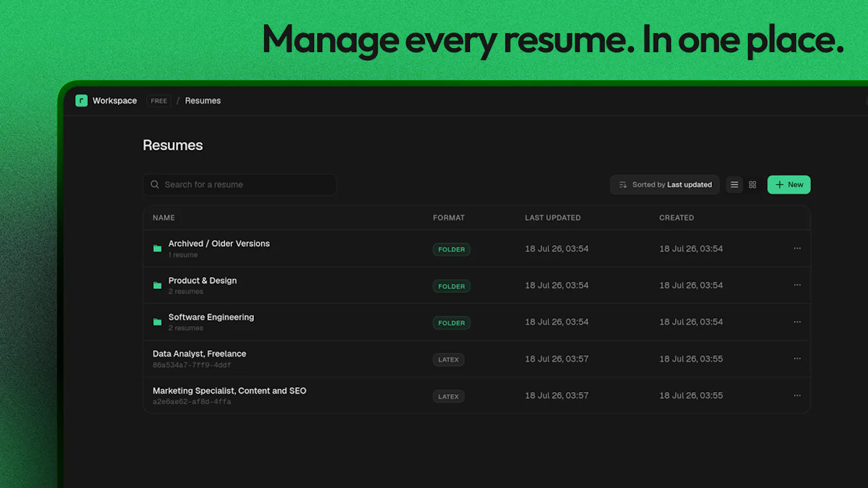This screenshot has width=868, height=488.
Task: Go to Resumes breadcrumb link
Action: pyautogui.click(x=203, y=101)
